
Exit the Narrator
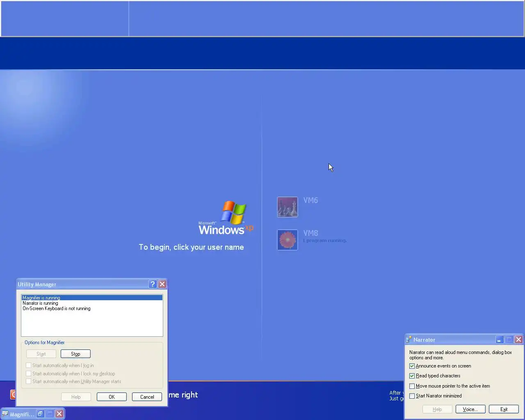pos(504,409)
